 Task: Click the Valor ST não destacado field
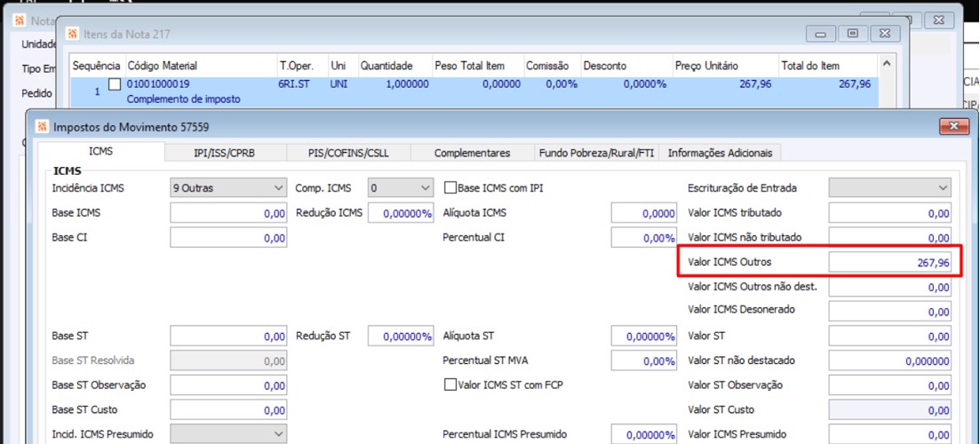(x=890, y=361)
